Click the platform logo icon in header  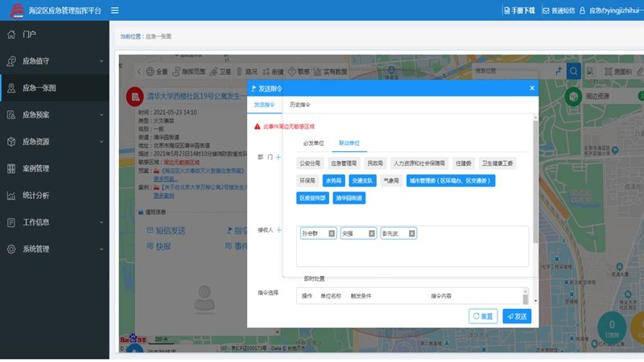point(17,10)
